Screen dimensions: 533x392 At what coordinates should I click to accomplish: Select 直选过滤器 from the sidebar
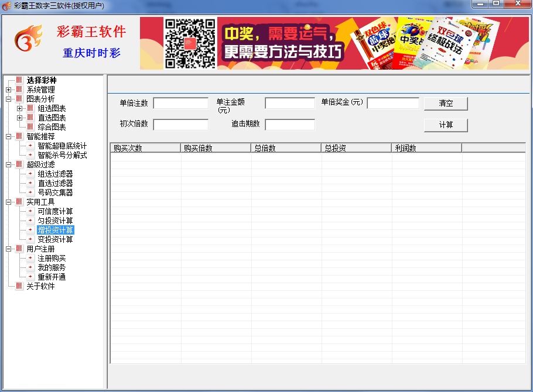(x=55, y=183)
